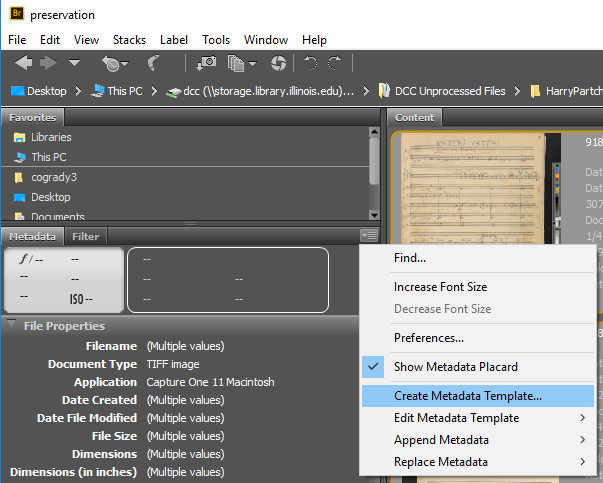This screenshot has width=603, height=483.
Task: Collapse the File Properties section
Action: tap(11, 326)
